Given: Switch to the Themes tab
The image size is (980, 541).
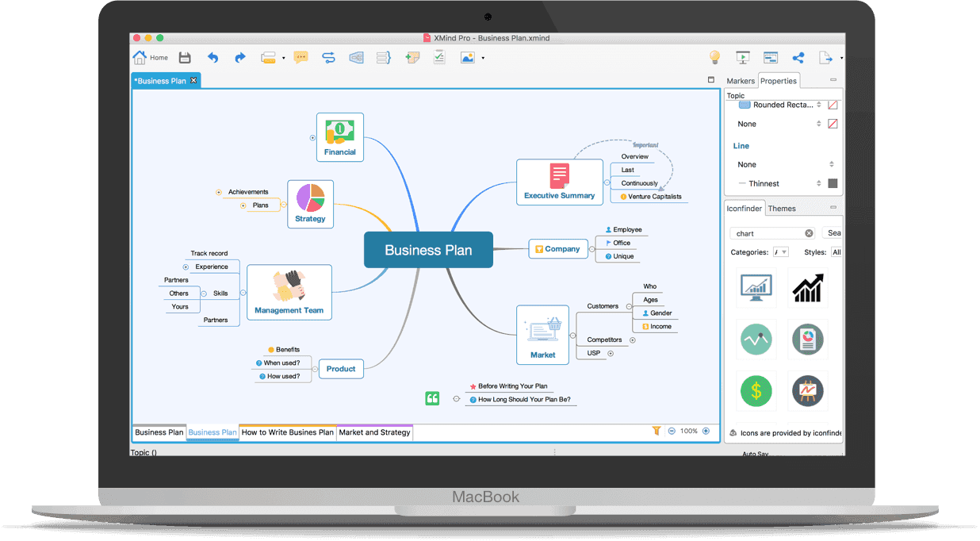Looking at the screenshot, I should click(x=782, y=209).
